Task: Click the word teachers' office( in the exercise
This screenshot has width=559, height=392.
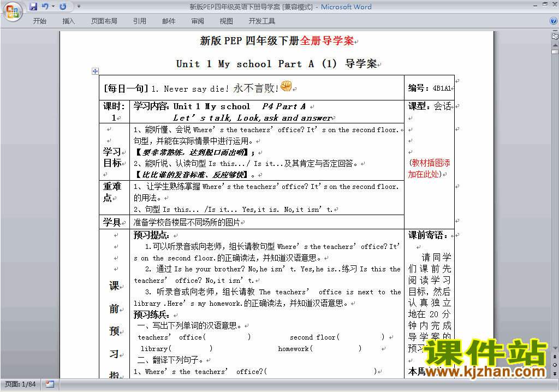Action: [x=172, y=337]
